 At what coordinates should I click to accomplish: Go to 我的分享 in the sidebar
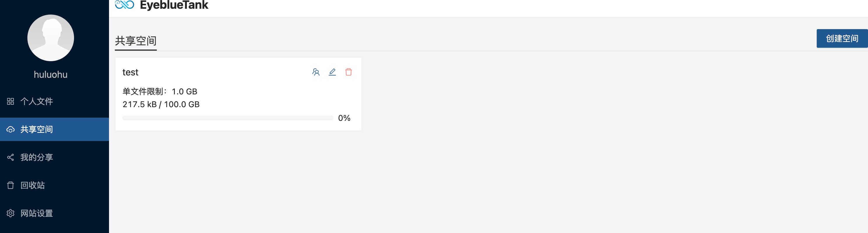tap(55, 157)
